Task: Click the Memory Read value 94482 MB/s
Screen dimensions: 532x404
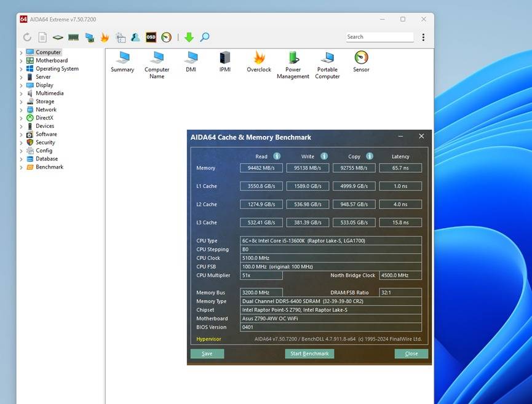Action: pyautogui.click(x=261, y=168)
